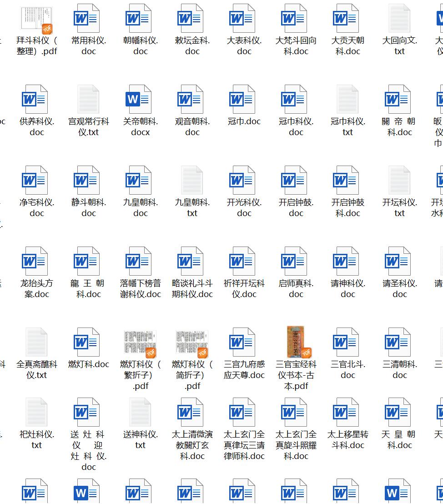
Task: Click the file name 送神科仪.txt
Action: point(141,440)
